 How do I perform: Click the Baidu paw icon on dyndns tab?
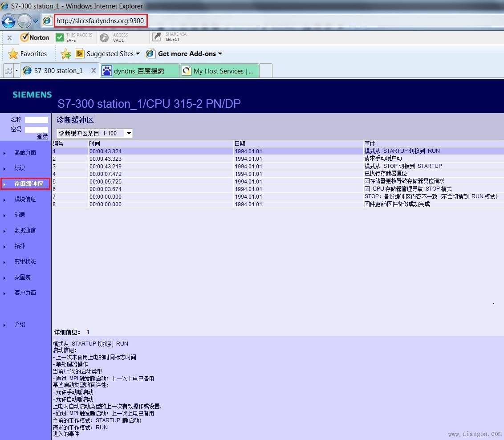pyautogui.click(x=107, y=71)
